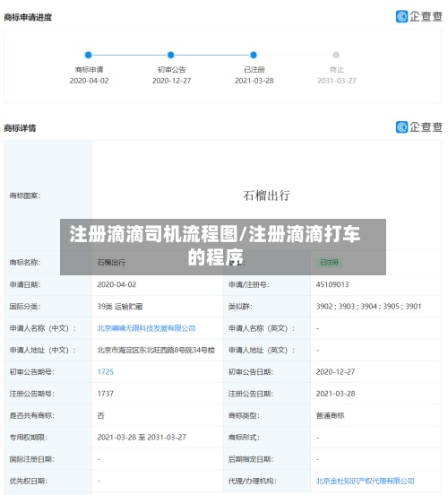The width and height of the screenshot is (448, 495).
Task: Click the 后期指定日期 label
Action: (251, 459)
